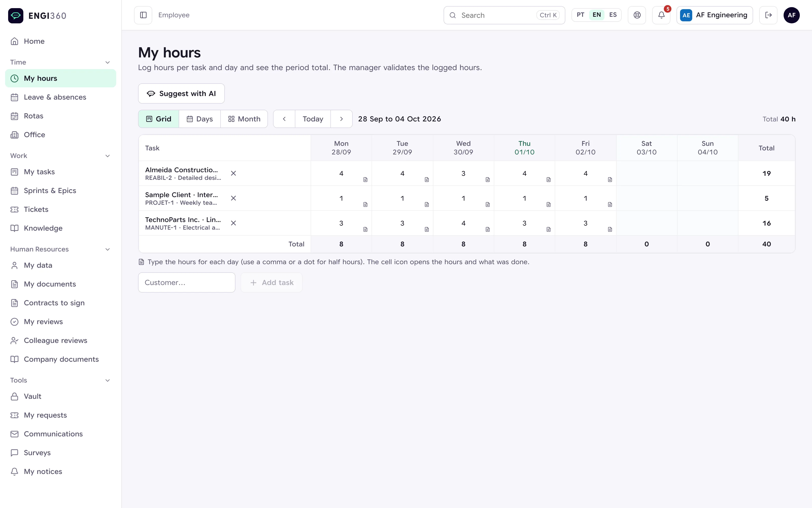The width and height of the screenshot is (812, 508).
Task: Click the ENGI360 logo
Action: (37, 15)
